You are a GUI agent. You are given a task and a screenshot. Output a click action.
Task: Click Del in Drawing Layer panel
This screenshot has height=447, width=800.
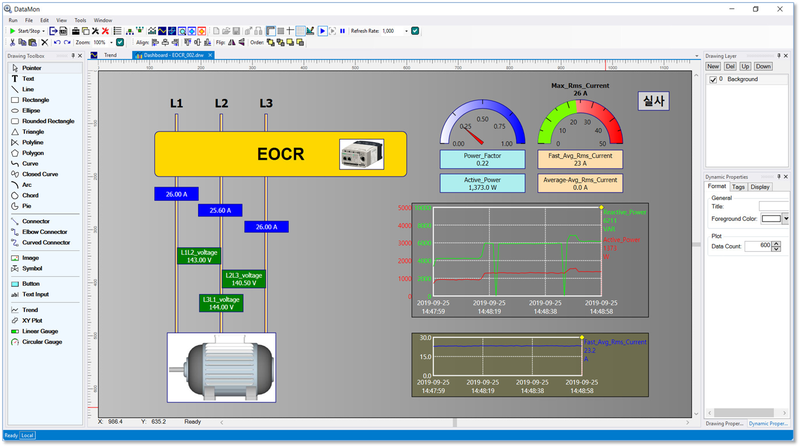(x=730, y=66)
